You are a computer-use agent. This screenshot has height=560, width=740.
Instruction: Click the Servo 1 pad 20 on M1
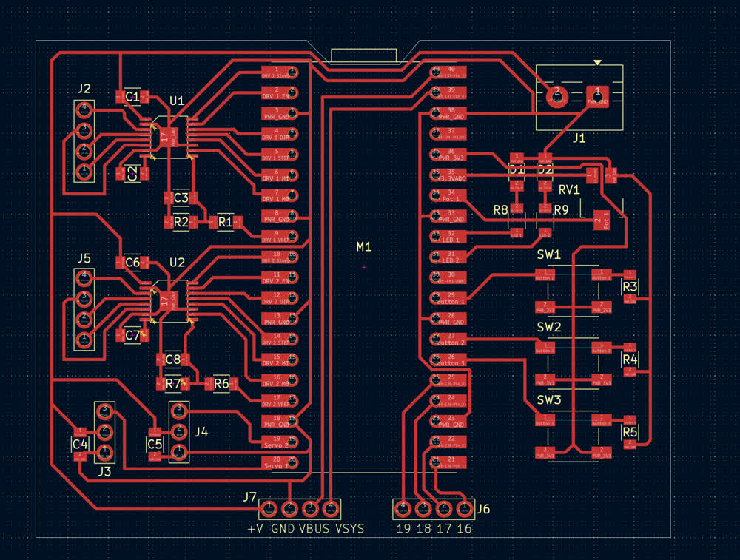tap(280, 463)
